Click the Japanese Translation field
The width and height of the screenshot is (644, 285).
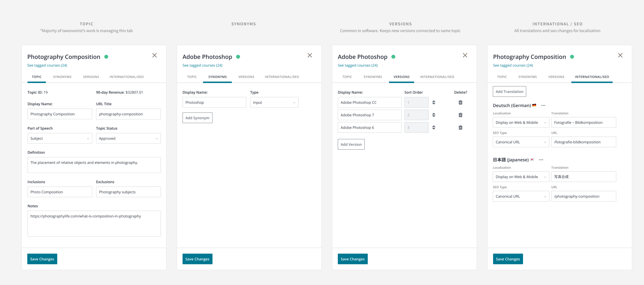pos(583,177)
